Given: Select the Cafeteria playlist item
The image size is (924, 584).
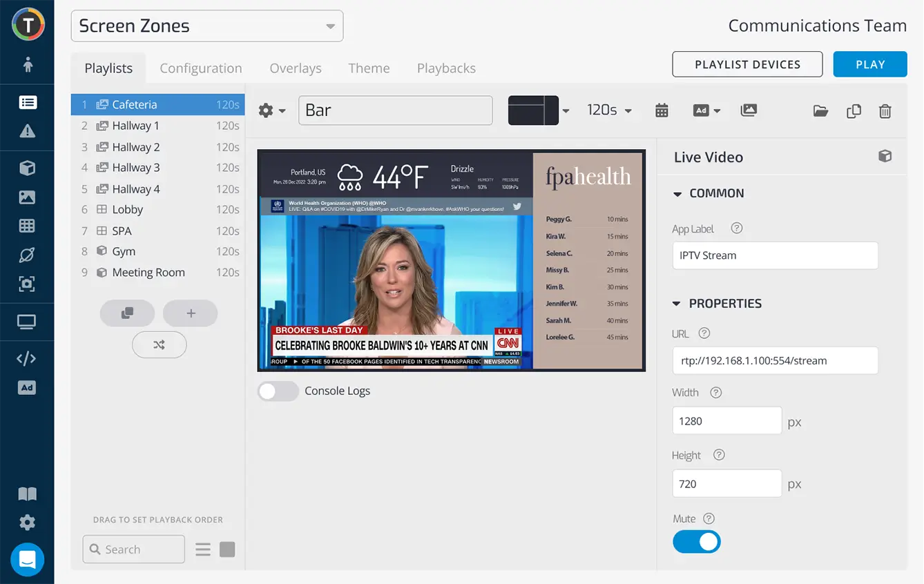Looking at the screenshot, I should tap(158, 105).
